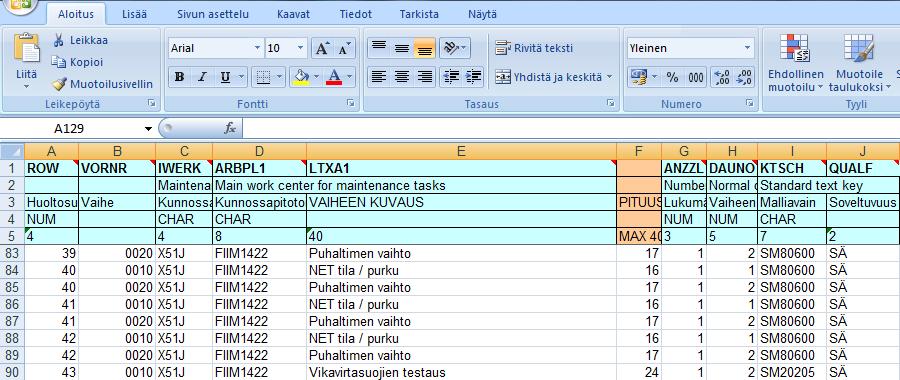The height and width of the screenshot is (380, 900).
Task: Apply red font color with the A icon
Action: tap(333, 77)
